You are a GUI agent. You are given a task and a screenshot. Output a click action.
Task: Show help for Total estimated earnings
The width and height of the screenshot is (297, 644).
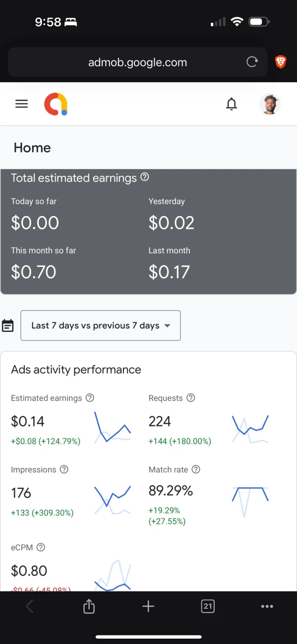[x=145, y=177]
